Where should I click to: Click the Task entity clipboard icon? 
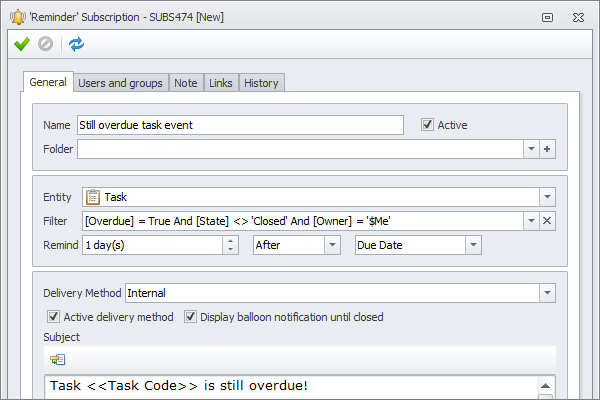(x=92, y=198)
